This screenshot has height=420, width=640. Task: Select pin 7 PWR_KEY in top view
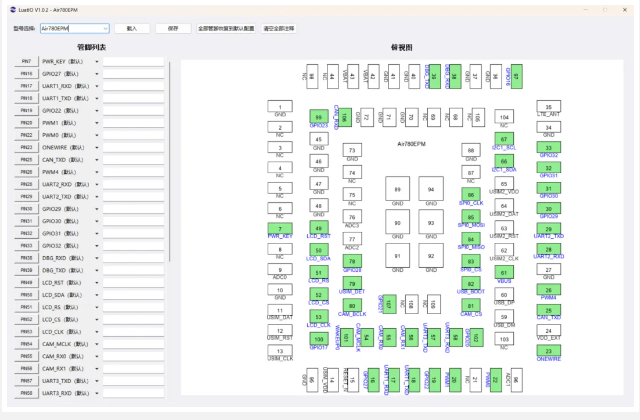[280, 229]
